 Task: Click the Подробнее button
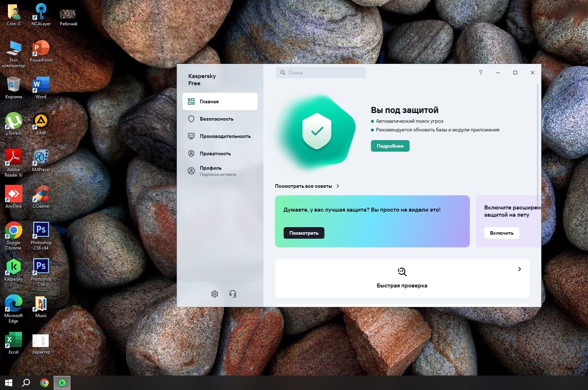pos(390,146)
